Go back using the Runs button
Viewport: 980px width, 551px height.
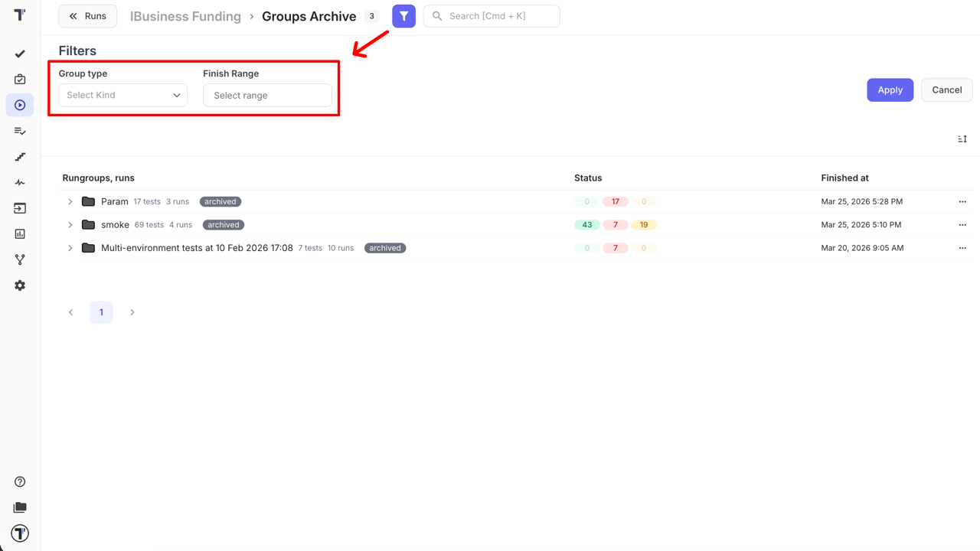(88, 16)
